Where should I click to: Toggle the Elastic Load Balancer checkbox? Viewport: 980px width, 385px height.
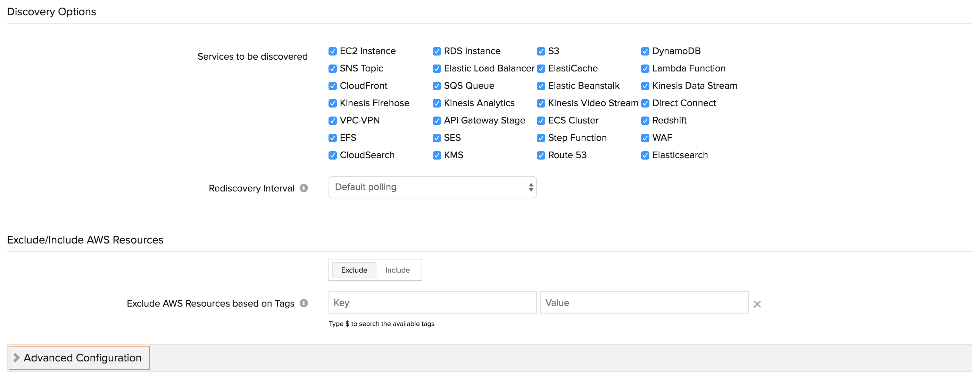(437, 69)
